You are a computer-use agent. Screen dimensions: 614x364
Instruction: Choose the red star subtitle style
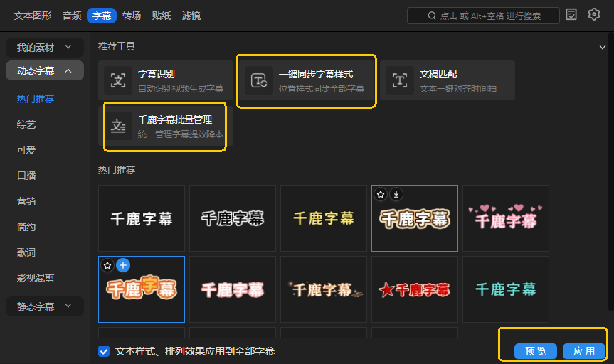tap(415, 289)
